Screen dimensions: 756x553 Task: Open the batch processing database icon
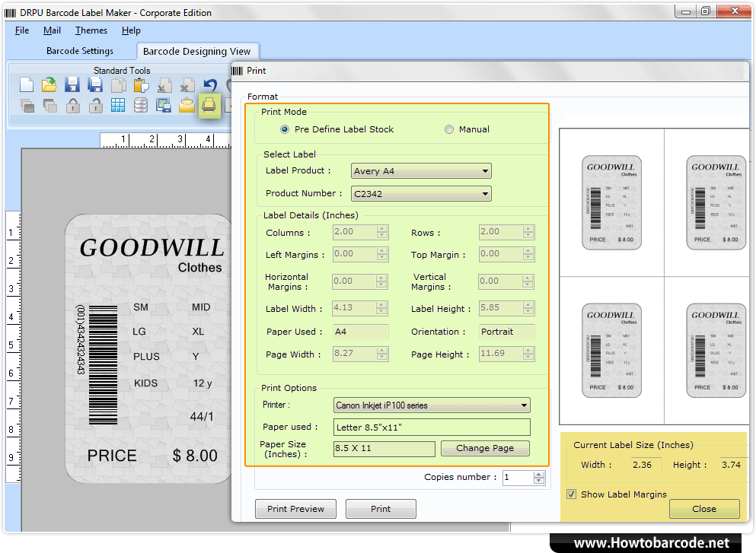[141, 105]
